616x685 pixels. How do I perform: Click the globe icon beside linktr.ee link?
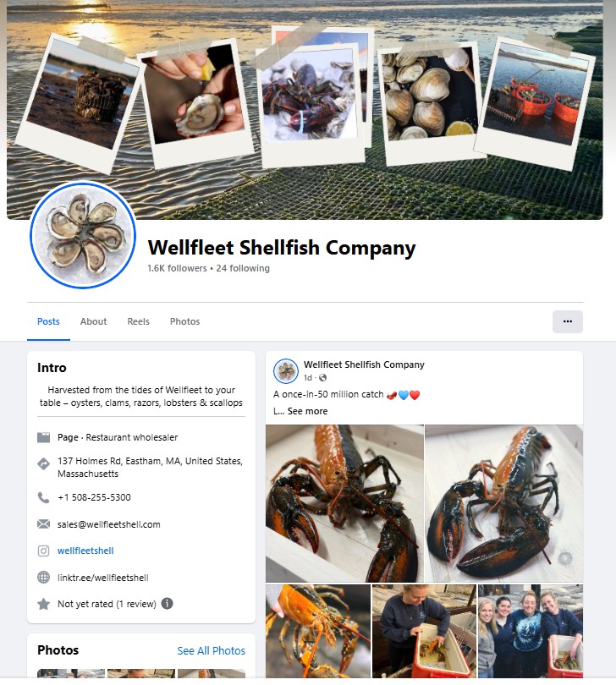(x=43, y=578)
